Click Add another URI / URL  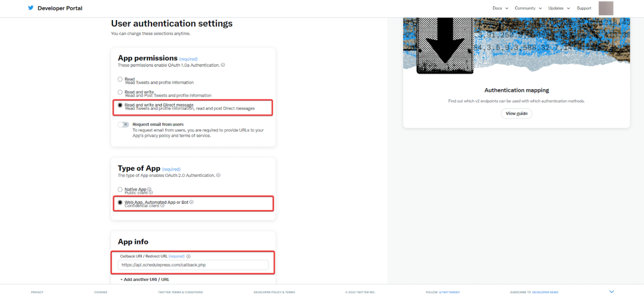pos(145,279)
